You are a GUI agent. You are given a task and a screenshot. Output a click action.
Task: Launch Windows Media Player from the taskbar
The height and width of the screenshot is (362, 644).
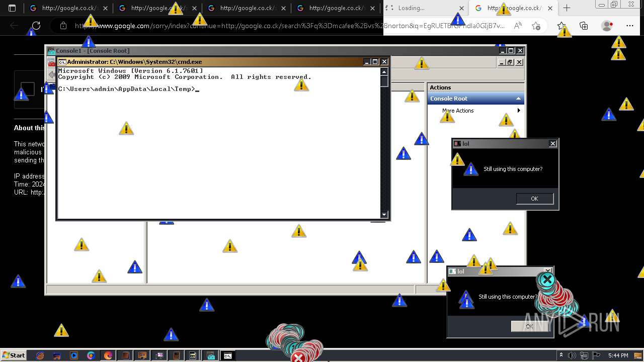(x=74, y=355)
